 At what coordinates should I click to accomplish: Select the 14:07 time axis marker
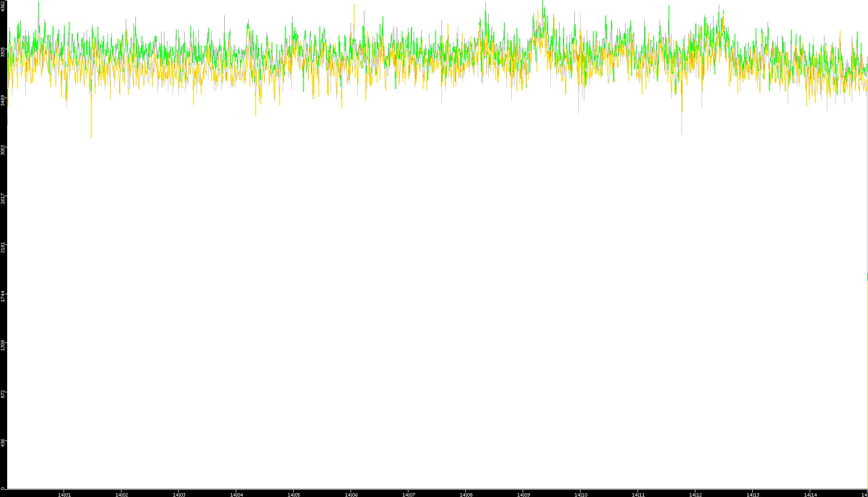click(408, 495)
